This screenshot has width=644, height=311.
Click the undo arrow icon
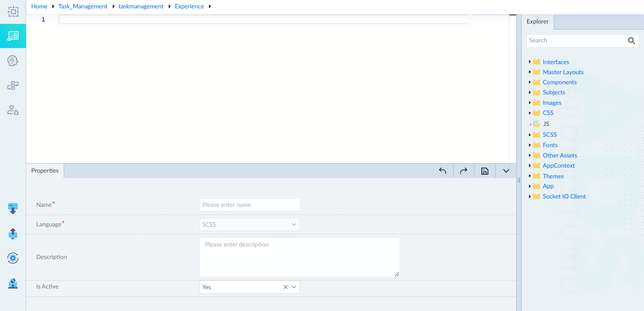click(442, 171)
